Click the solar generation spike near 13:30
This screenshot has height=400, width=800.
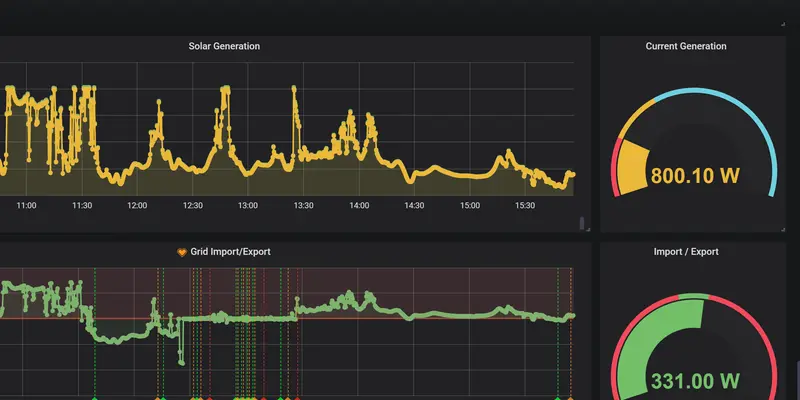point(294,92)
